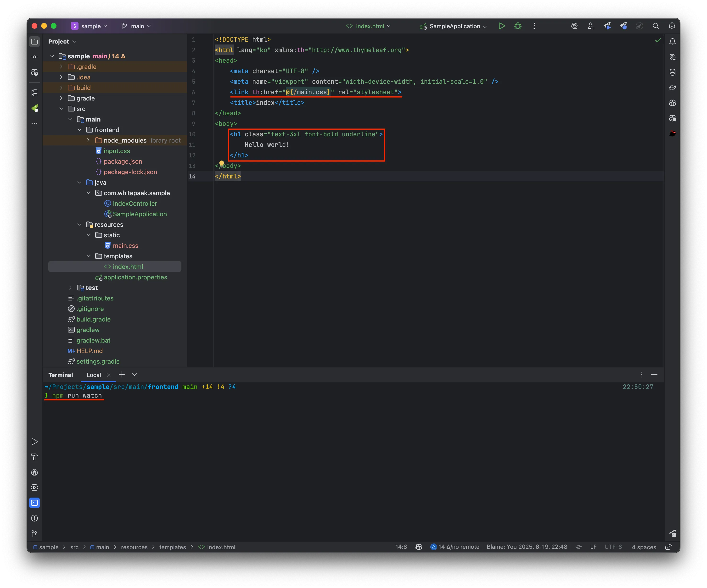Open the Commit tool window icon

34,57
